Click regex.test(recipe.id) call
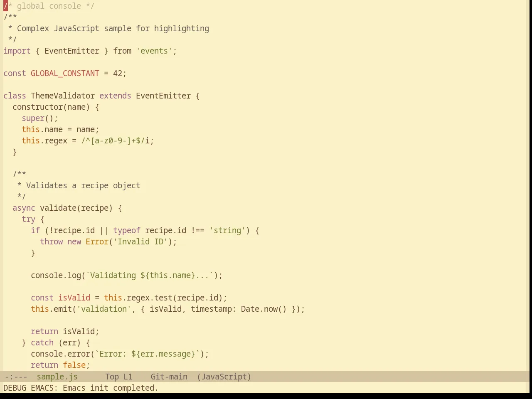Image resolution: width=532 pixels, height=399 pixels. tap(175, 298)
